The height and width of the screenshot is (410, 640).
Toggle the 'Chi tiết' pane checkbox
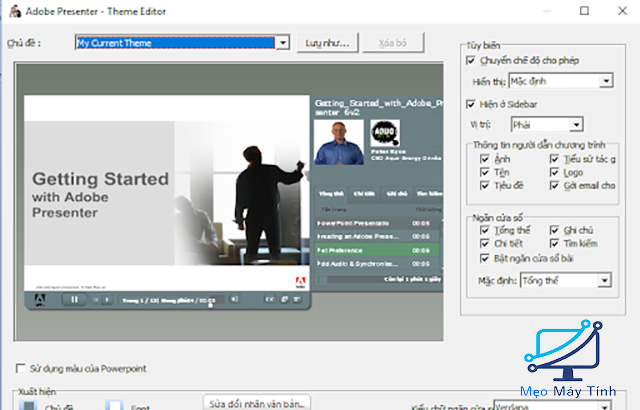(x=484, y=244)
